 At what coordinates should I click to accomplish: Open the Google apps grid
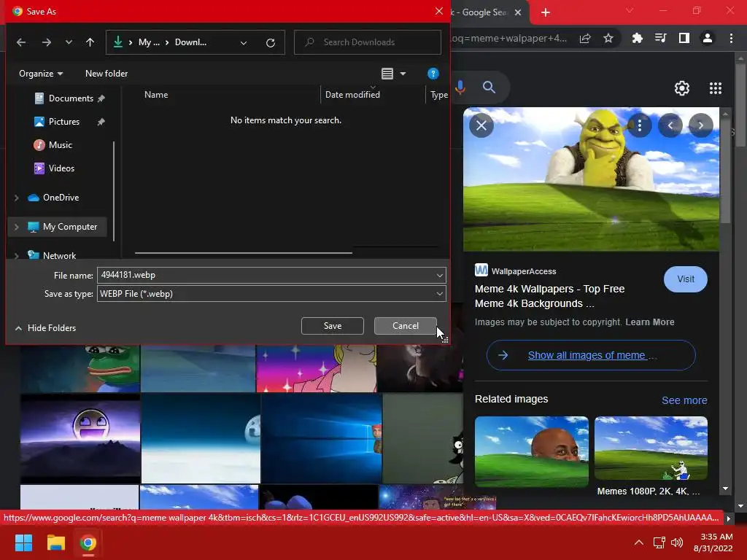coord(715,88)
